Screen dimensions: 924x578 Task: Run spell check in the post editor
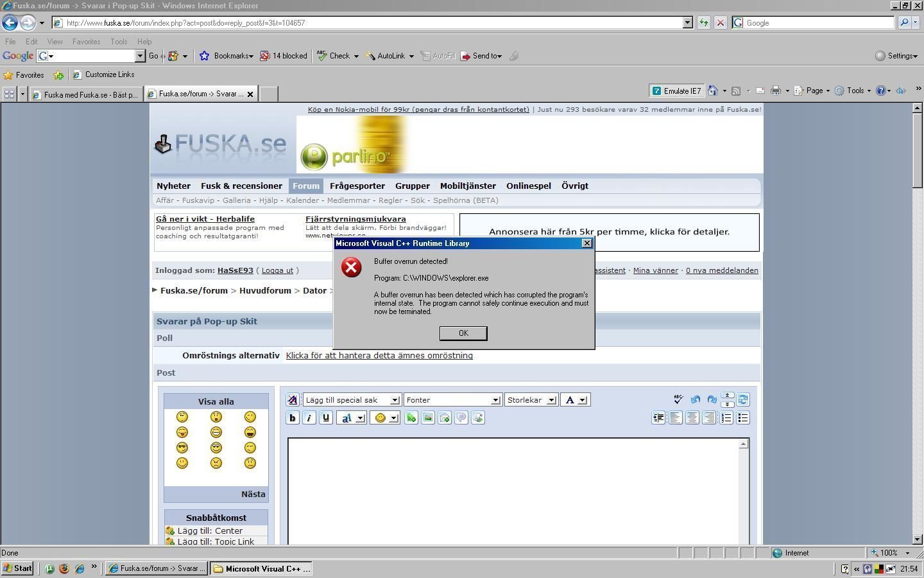click(678, 399)
